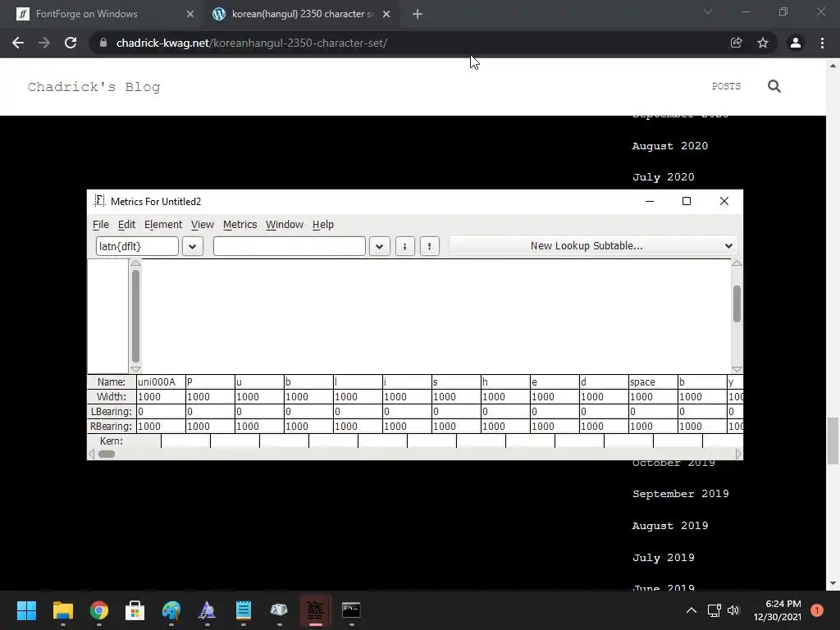Image resolution: width=840 pixels, height=630 pixels.
Task: Click the second vertical-dots button in Metrics toolbar
Action: pyautogui.click(x=430, y=246)
